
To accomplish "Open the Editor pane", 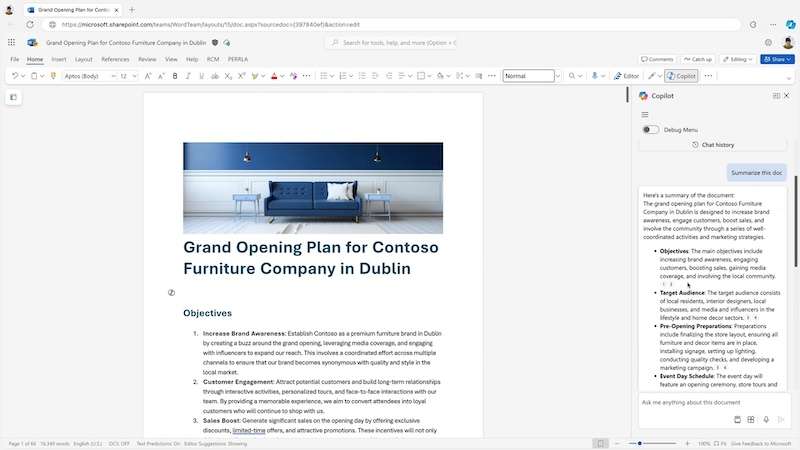I will (627, 76).
